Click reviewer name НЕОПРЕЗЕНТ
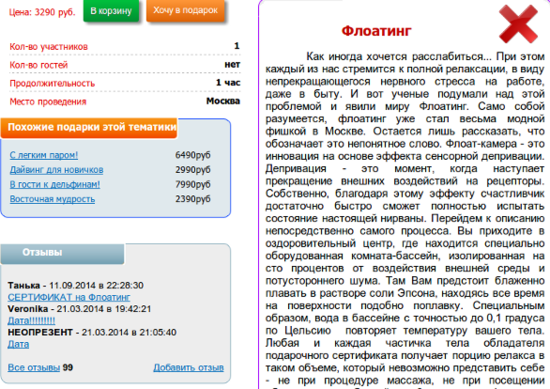This screenshot has width=550, height=389. tap(40, 333)
